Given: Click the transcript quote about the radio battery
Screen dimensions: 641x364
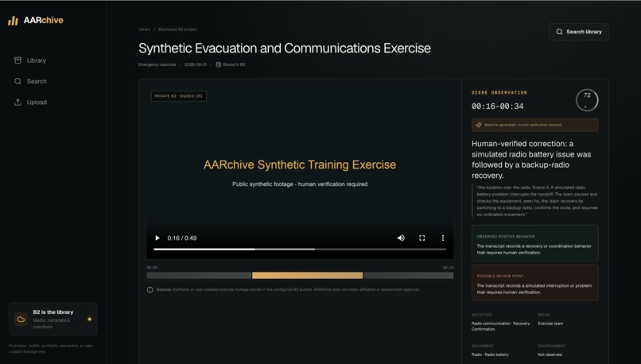Looking at the screenshot, I should tap(537, 201).
